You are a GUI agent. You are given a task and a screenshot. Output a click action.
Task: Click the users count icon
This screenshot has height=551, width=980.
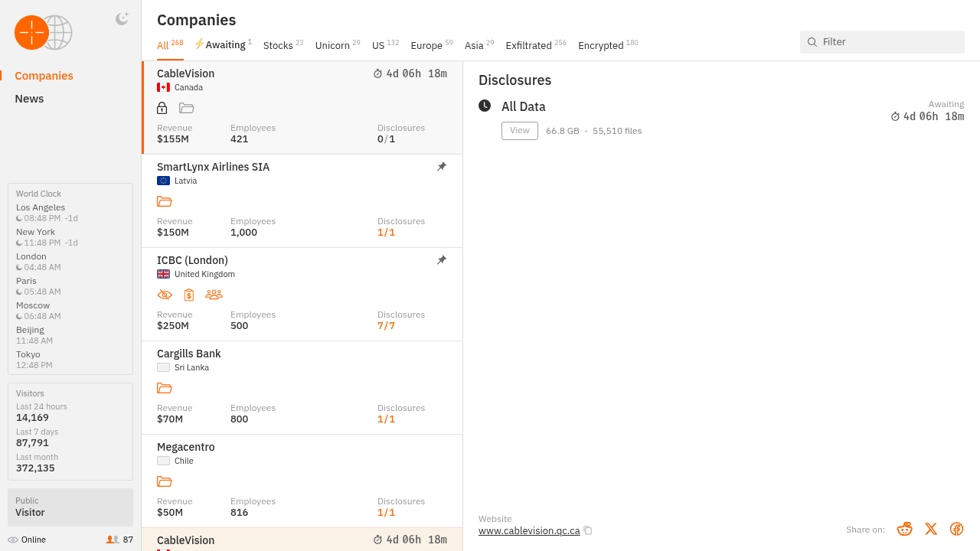(113, 540)
